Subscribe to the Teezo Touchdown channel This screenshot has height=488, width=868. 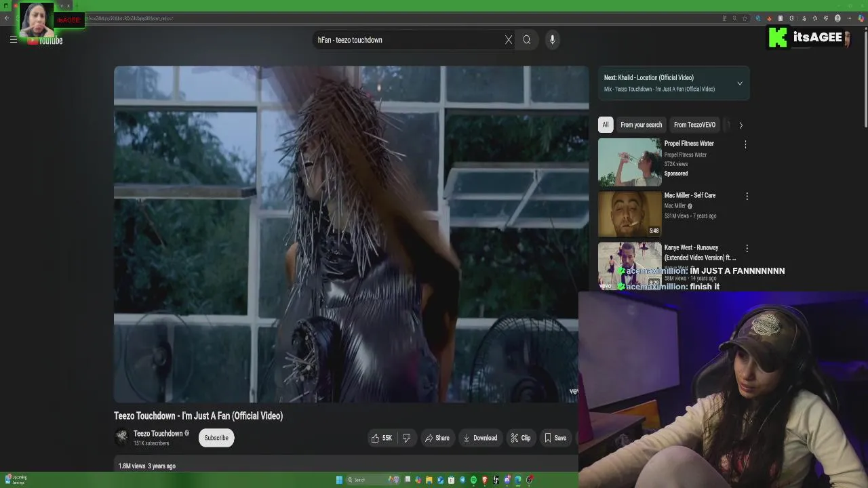[216, 438]
